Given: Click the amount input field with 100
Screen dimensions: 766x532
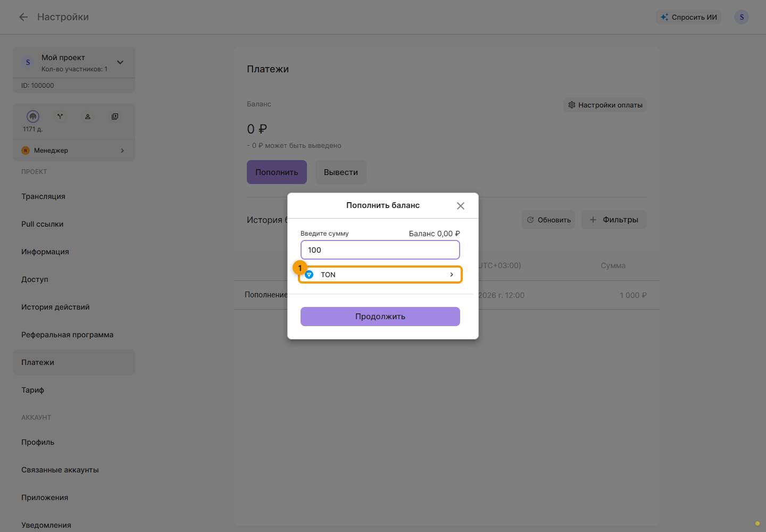Looking at the screenshot, I should (380, 250).
